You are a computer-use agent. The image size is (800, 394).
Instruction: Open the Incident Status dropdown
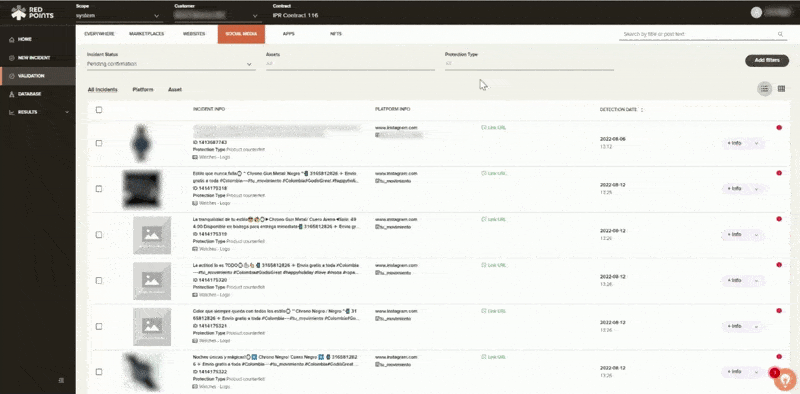[171, 64]
